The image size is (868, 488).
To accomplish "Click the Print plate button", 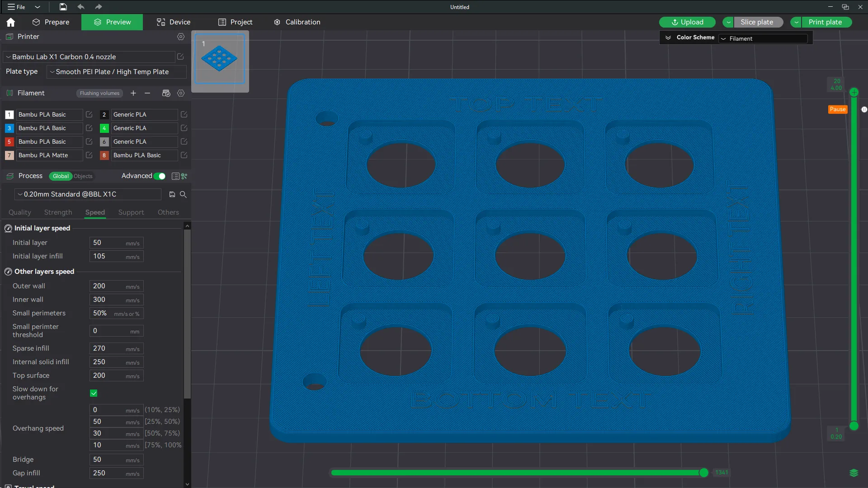I will coord(827,22).
